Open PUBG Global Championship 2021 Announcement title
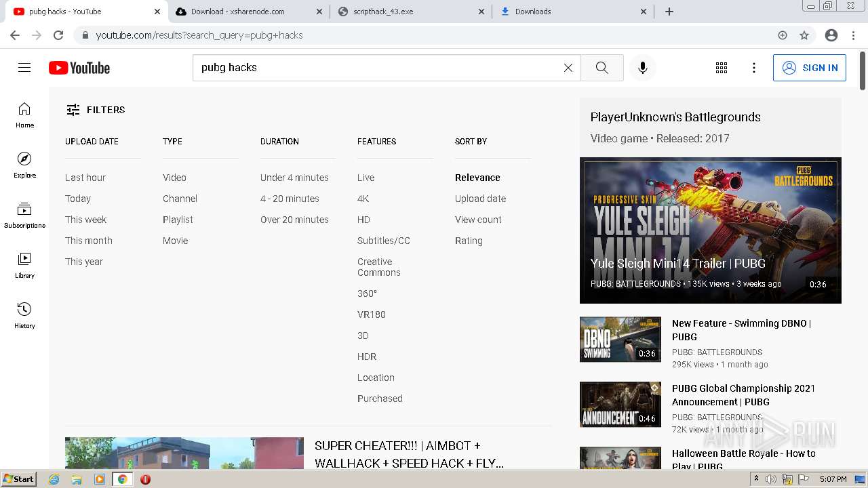This screenshot has height=488, width=868. [x=743, y=395]
